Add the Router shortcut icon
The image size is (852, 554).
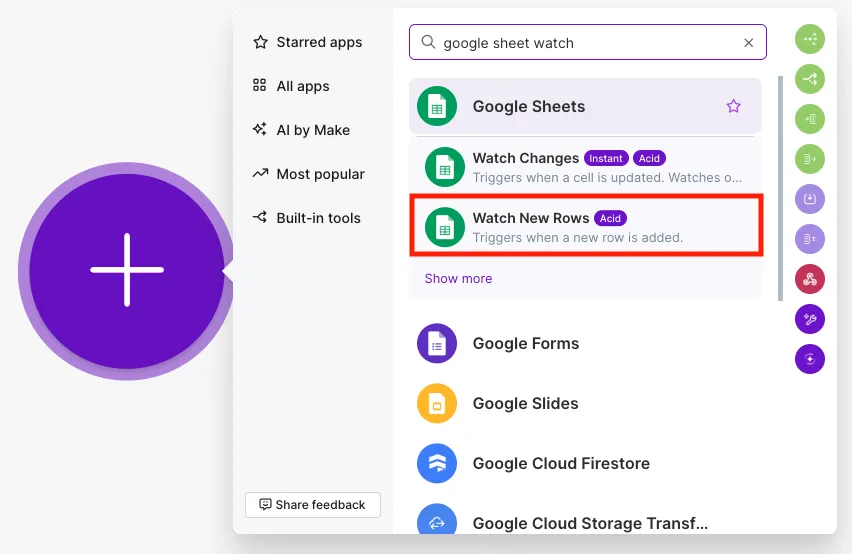click(x=810, y=79)
